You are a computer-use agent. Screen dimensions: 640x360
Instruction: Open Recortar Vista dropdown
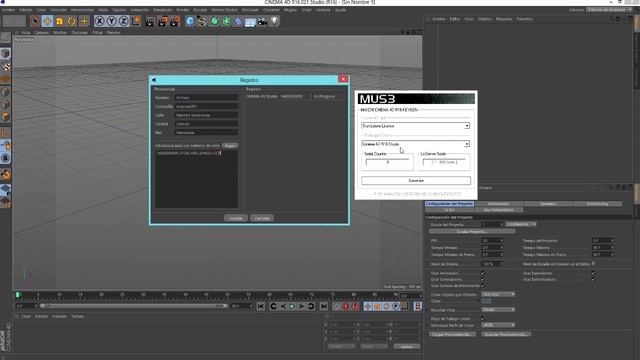[498, 310]
